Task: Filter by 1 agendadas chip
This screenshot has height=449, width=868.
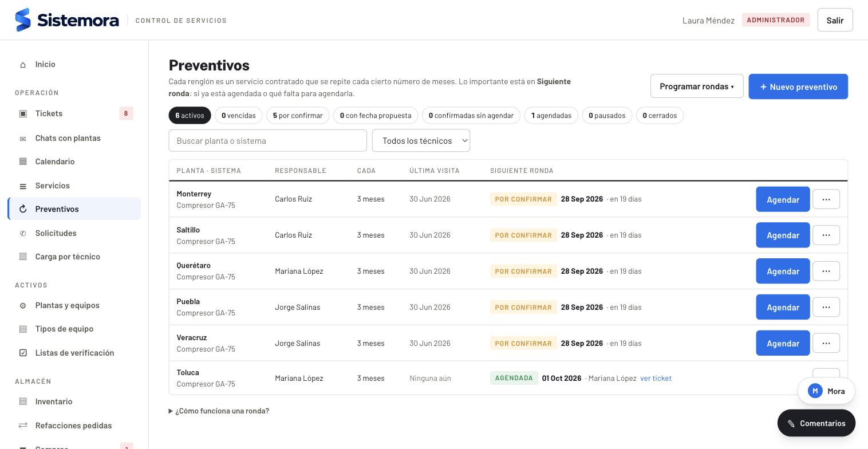Action: click(551, 116)
